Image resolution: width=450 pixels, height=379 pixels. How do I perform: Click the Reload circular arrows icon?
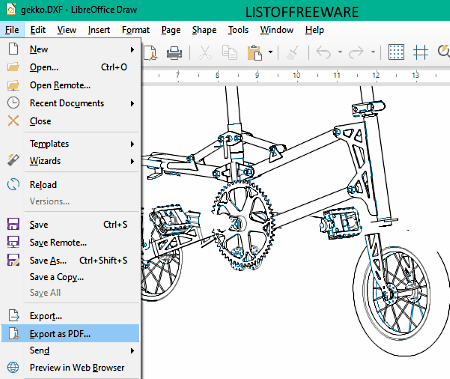[x=13, y=184]
